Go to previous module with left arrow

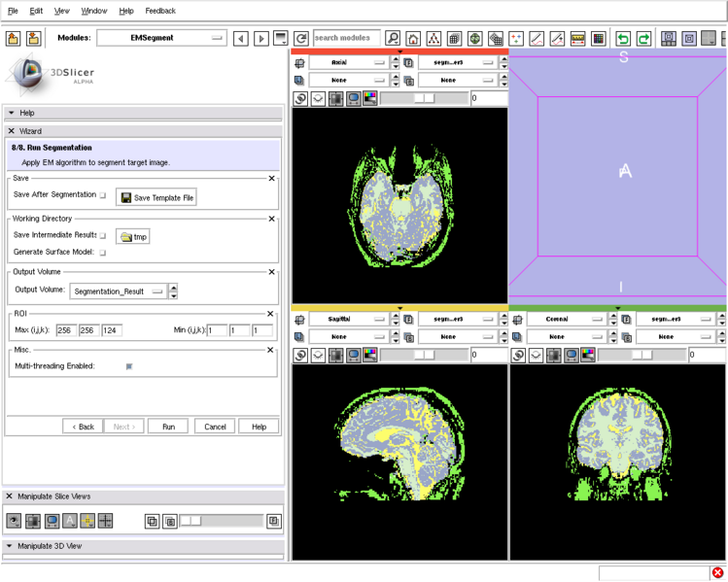point(241,39)
